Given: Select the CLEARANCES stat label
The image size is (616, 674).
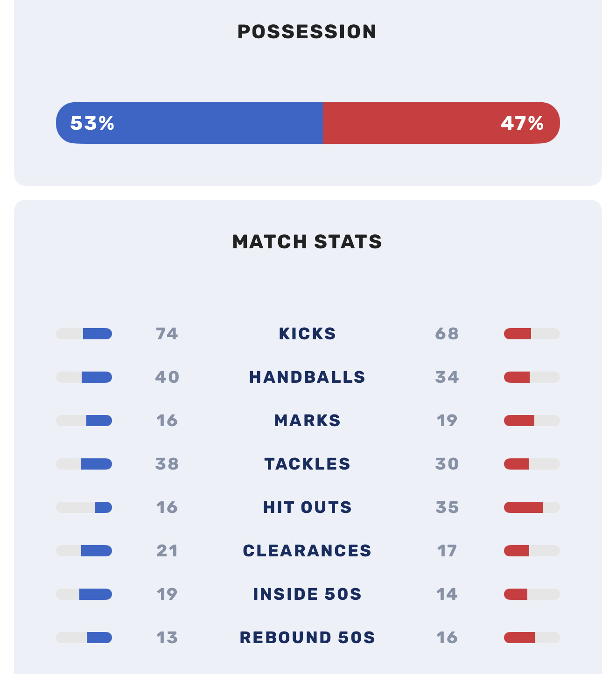Looking at the screenshot, I should tap(307, 551).
